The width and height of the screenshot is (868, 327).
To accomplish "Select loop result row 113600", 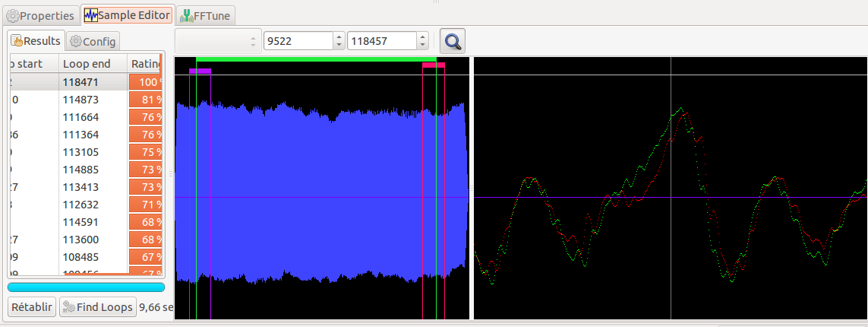I will point(86,240).
